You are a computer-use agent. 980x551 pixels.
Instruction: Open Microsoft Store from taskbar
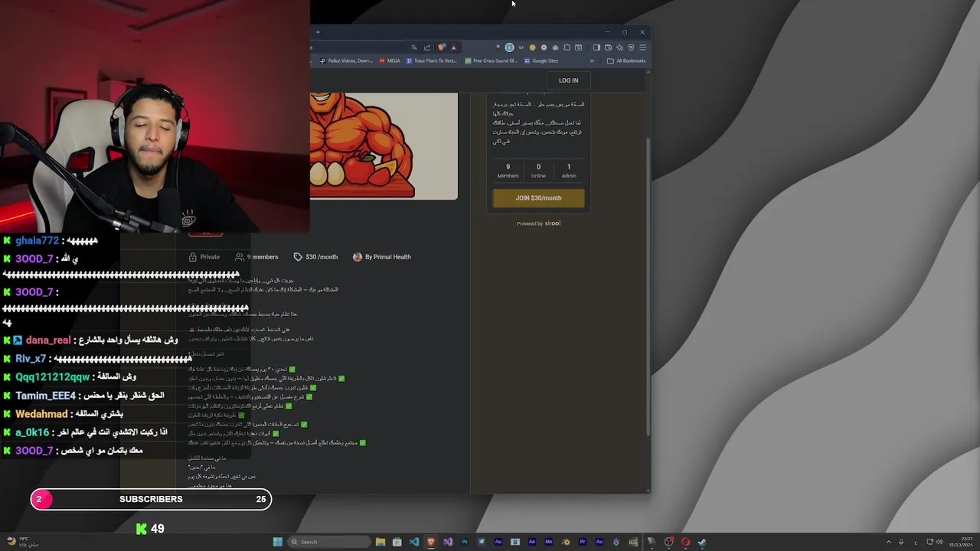tap(397, 542)
